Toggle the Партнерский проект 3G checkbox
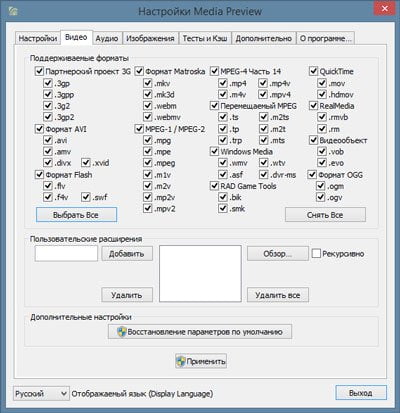The width and height of the screenshot is (400, 413). click(39, 71)
